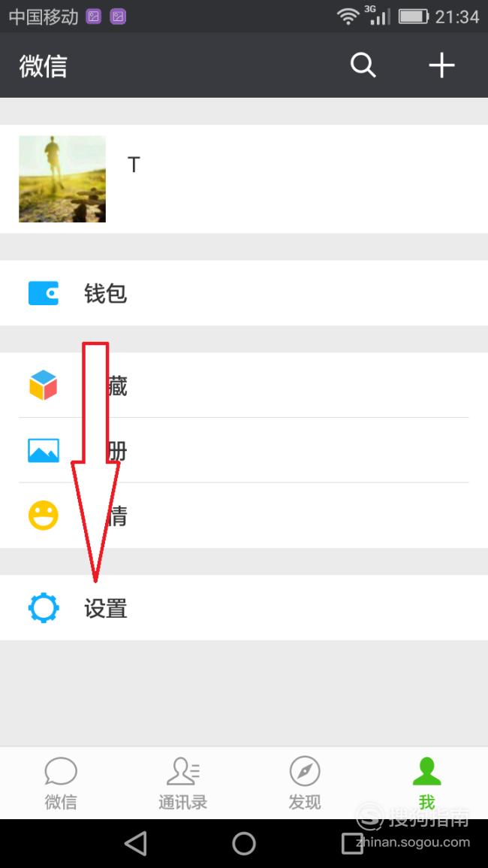Viewport: 488px width, 868px height.
Task: Open profile named T
Action: (x=244, y=179)
